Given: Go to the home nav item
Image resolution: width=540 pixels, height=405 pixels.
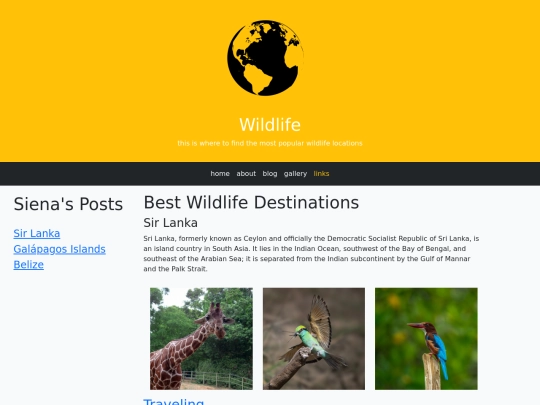Looking at the screenshot, I should tap(220, 174).
